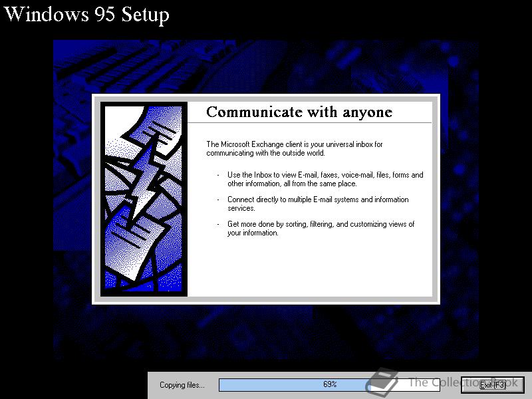Click the 'Microsoft Exchange client' intro paragraph
Image resolution: width=532 pixels, height=399 pixels.
tap(295, 148)
